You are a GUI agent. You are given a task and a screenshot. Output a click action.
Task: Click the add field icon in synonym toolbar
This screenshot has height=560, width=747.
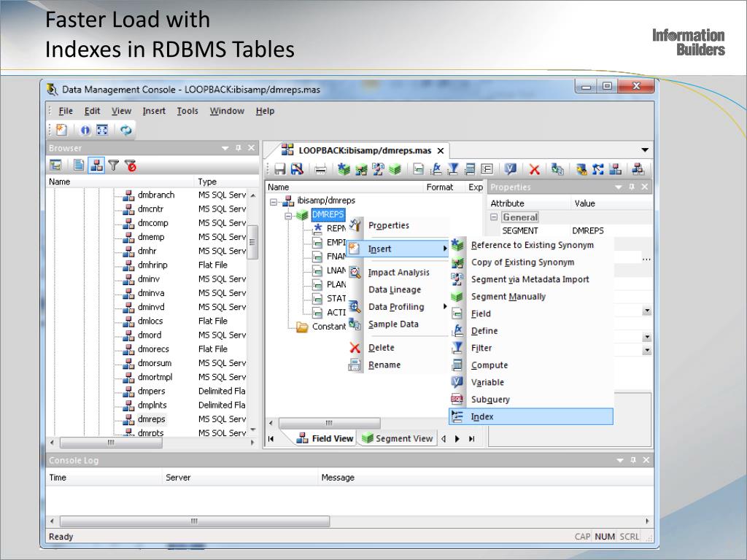418,169
